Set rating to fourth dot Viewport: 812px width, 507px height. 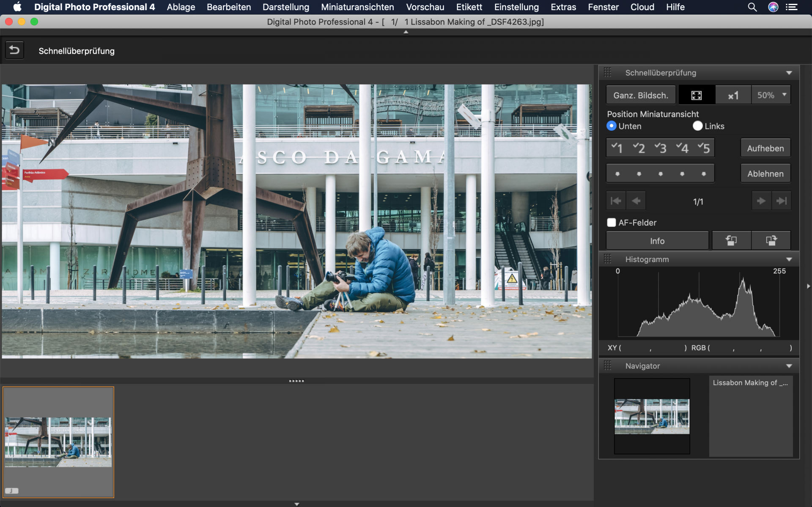[682, 174]
